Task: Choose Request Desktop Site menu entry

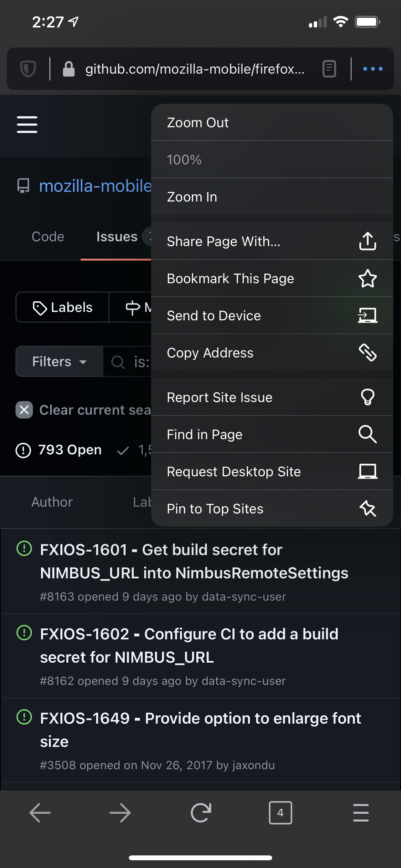Action: (x=272, y=471)
